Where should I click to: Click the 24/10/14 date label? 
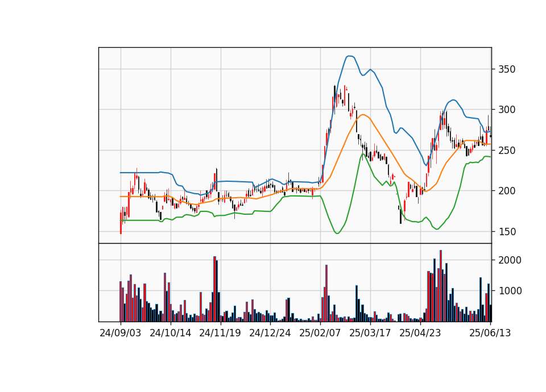(x=170, y=333)
